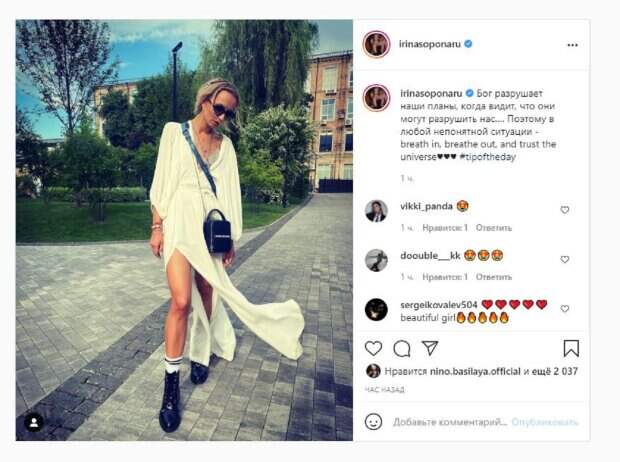Show tagged people icon on photo

34,422
